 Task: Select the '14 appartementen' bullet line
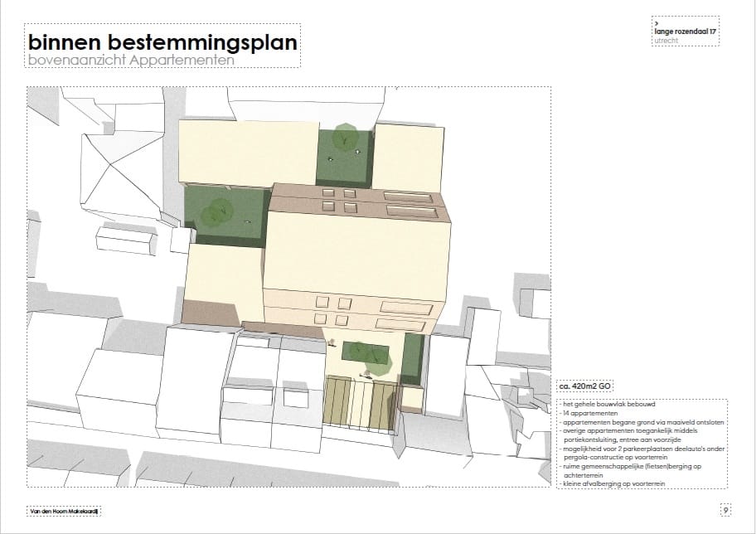(x=590, y=413)
